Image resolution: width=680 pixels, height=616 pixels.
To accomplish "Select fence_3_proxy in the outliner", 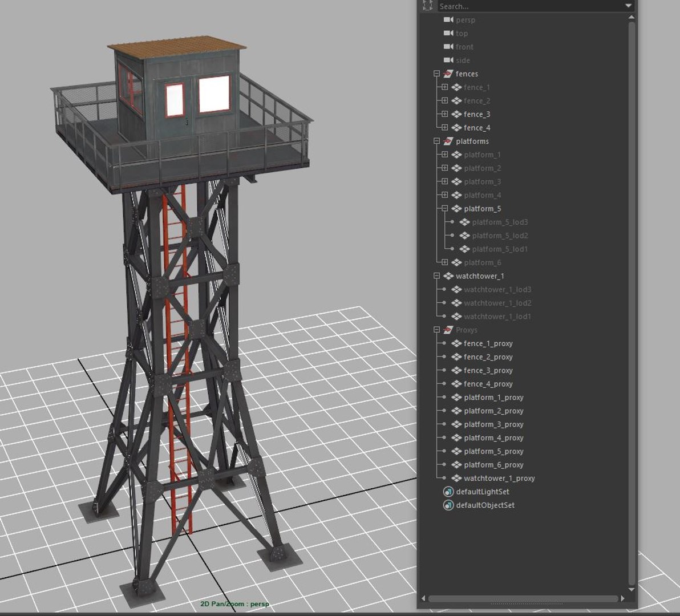I will [488, 370].
